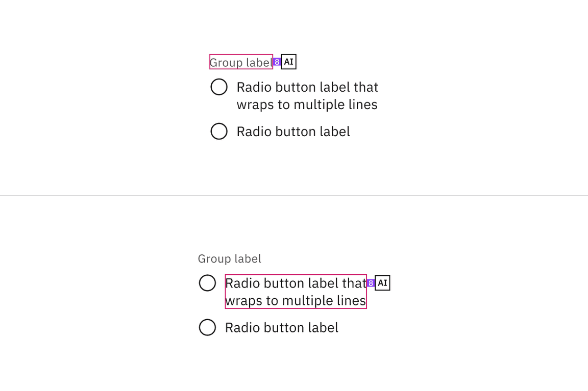Screen dimensions: 588x391
Task: Click the label 'Radio button label that wraps to multiple lines'
Action: pyautogui.click(x=296, y=292)
